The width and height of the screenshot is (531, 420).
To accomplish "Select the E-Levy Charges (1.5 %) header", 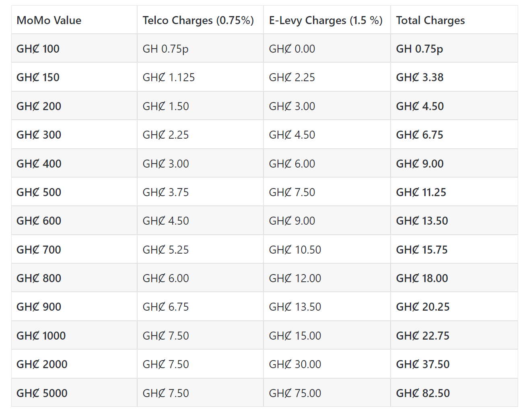I will click(325, 20).
